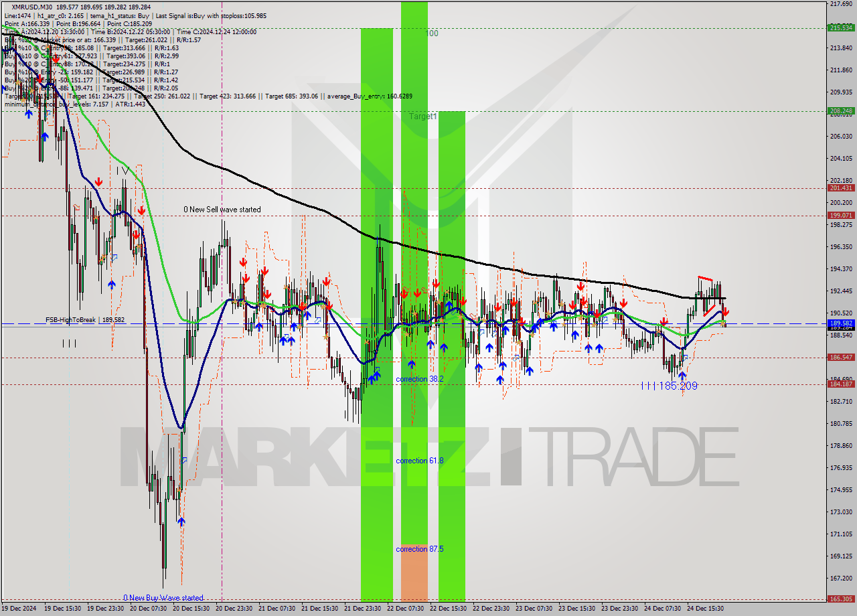The width and height of the screenshot is (857, 616).
Task: Click the 'correction 38.2' label
Action: 420,379
